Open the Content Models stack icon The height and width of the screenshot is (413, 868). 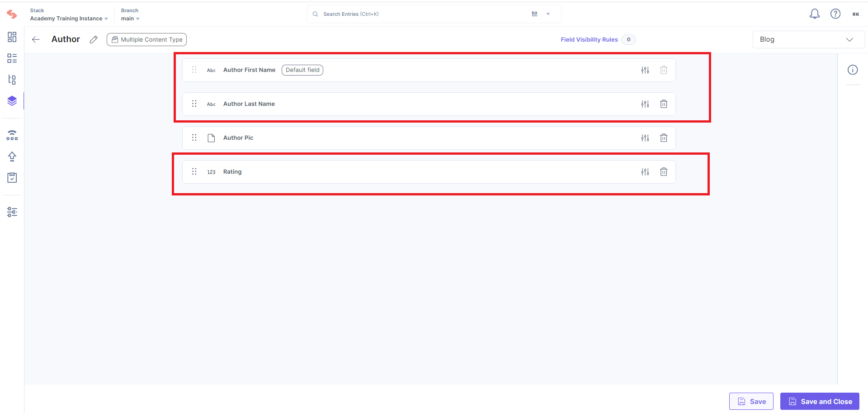pyautogui.click(x=12, y=100)
